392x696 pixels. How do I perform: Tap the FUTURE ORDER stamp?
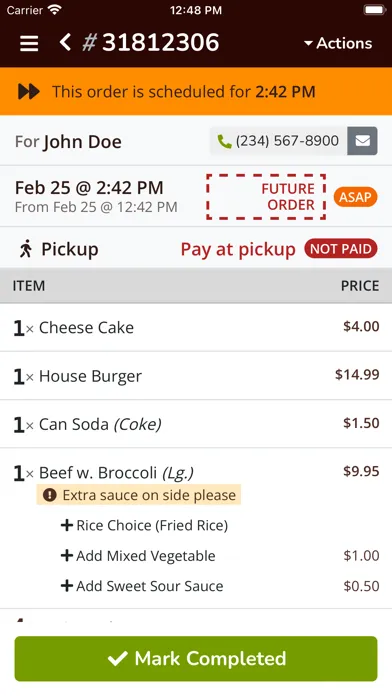(x=266, y=197)
